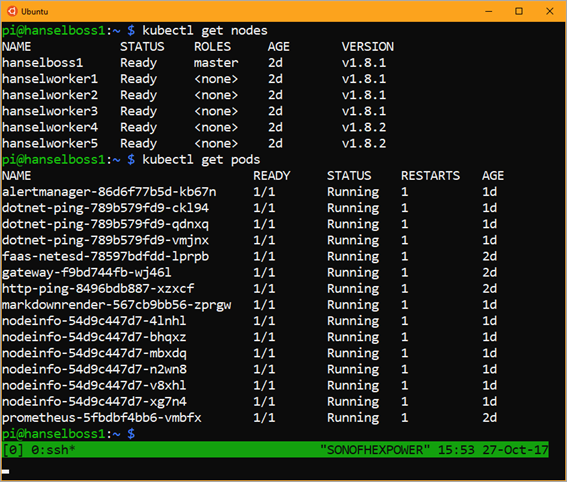567x482 pixels.
Task: Maximize the Ubuntu terminal window
Action: 519,11
